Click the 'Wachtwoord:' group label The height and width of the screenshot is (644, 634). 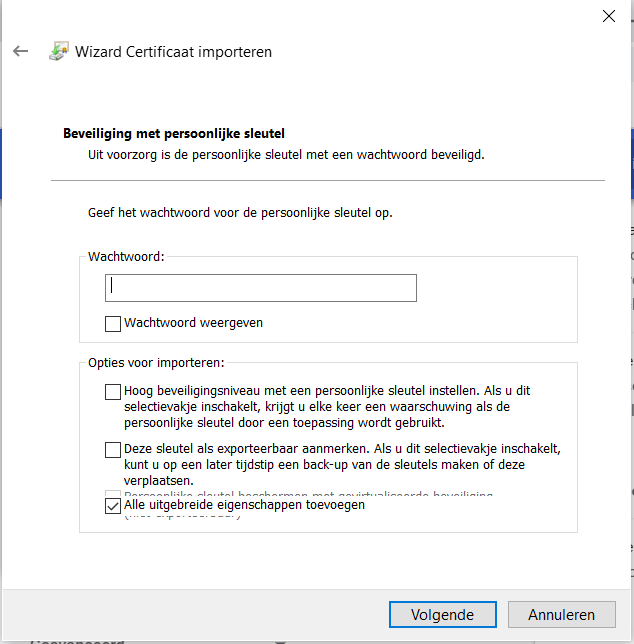(126, 257)
